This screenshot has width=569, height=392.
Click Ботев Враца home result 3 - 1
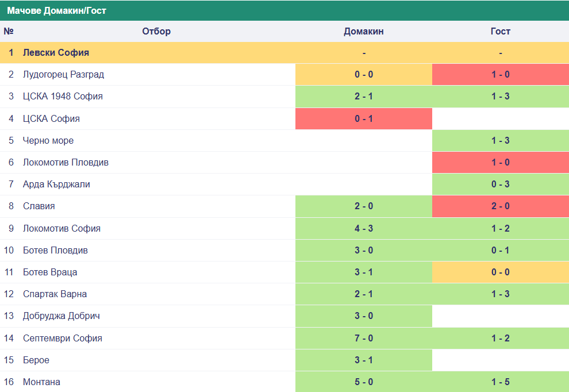click(364, 272)
